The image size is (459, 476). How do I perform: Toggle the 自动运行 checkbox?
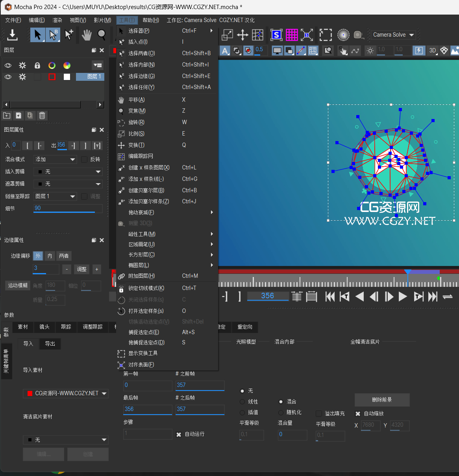pos(179,434)
